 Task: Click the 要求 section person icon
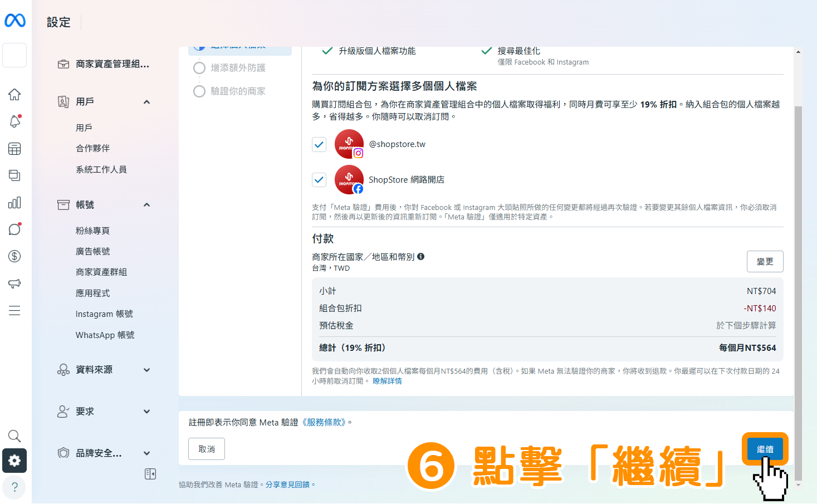[63, 411]
